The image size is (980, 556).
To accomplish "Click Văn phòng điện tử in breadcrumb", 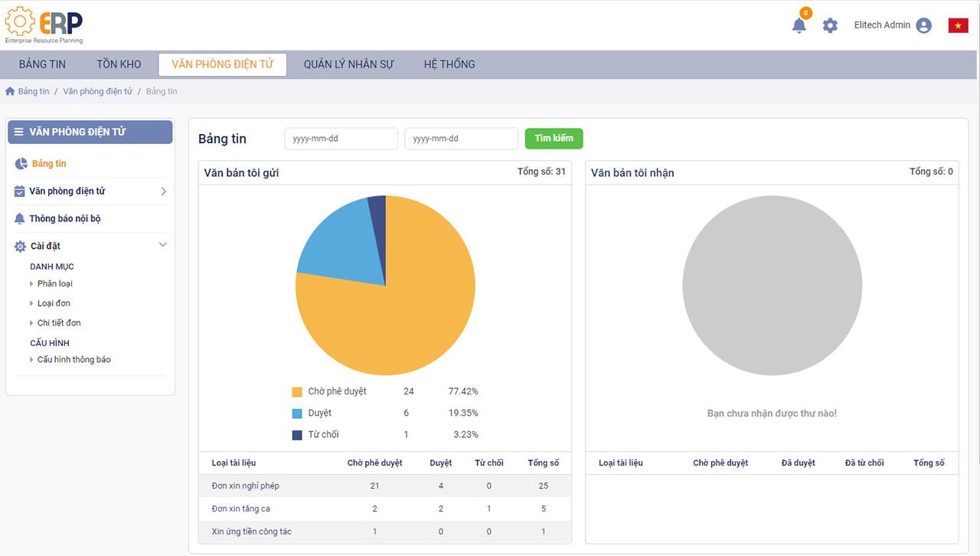I will point(97,91).
